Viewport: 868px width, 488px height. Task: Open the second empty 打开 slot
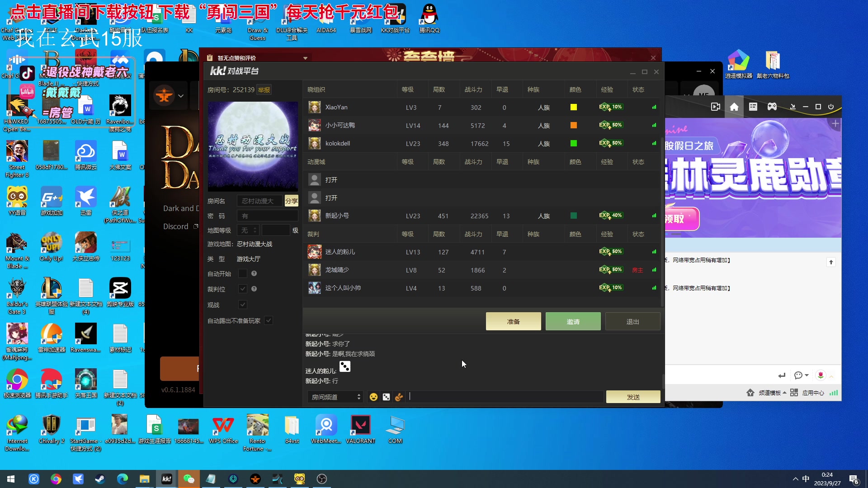coord(331,197)
